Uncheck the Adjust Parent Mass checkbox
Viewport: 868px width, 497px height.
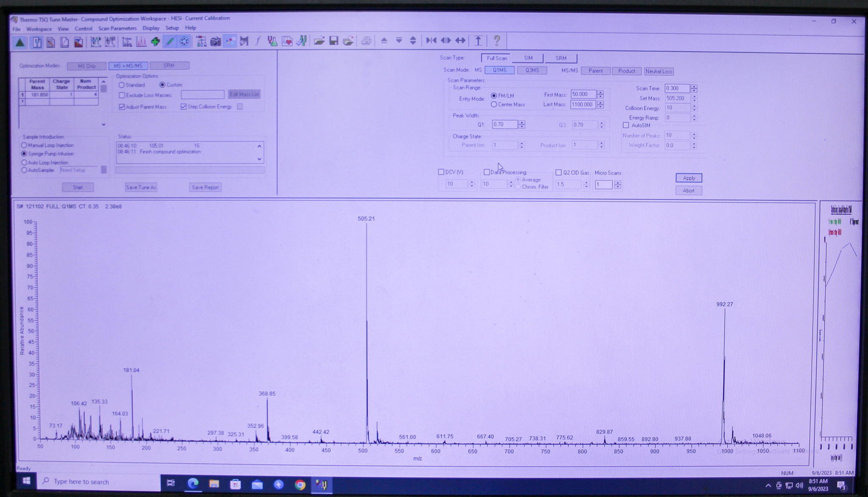(x=122, y=107)
